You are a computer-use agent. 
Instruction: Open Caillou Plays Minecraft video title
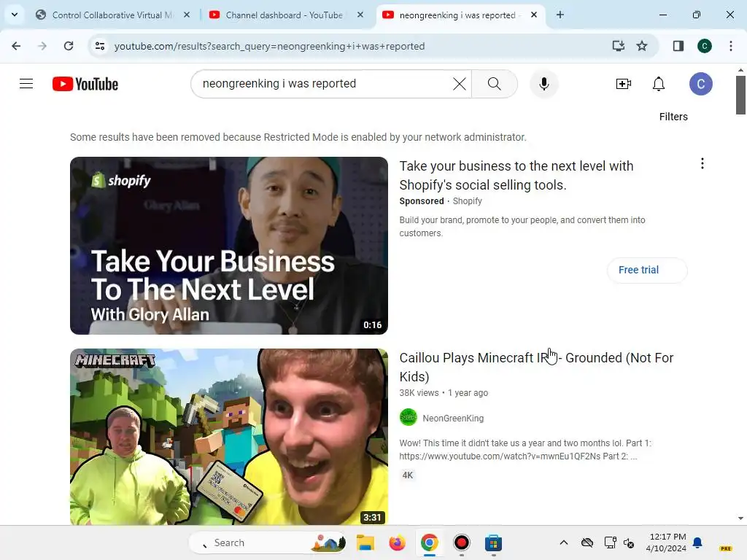tap(536, 367)
